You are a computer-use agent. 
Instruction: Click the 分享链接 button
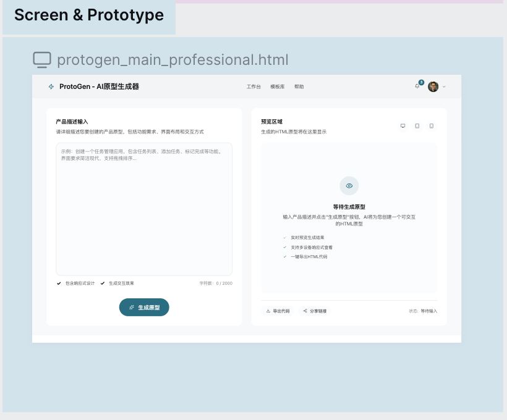[315, 311]
